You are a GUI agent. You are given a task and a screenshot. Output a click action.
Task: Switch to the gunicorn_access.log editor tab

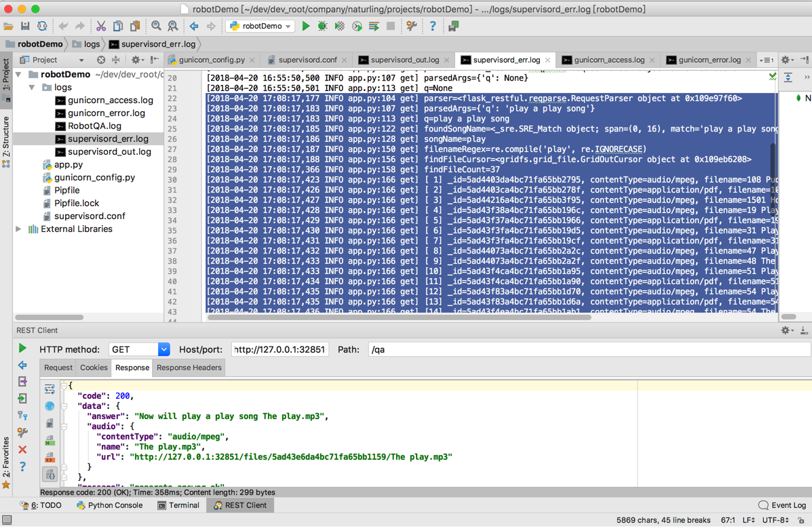point(608,60)
